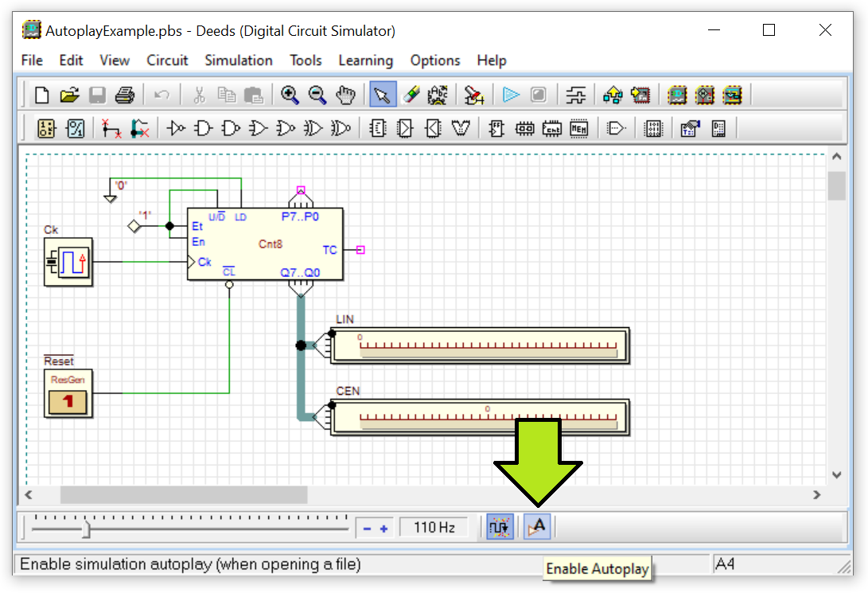Open the counter components icon
This screenshot has width=868, height=593.
click(552, 129)
